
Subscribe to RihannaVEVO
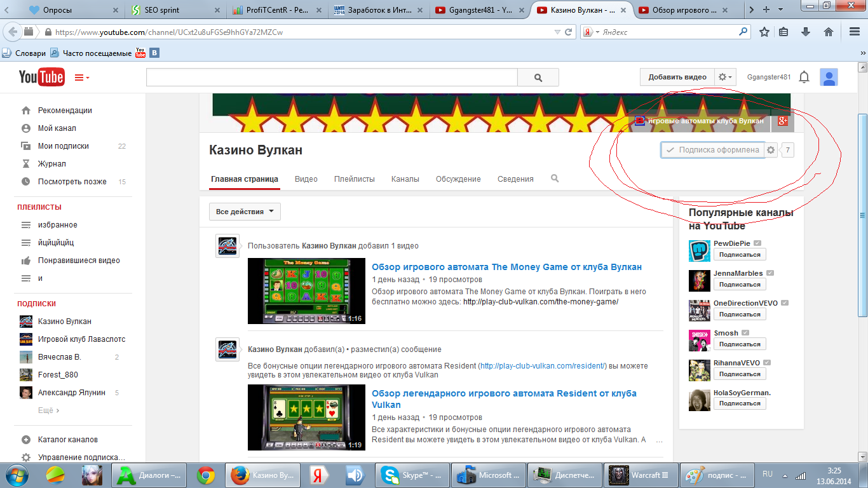740,374
